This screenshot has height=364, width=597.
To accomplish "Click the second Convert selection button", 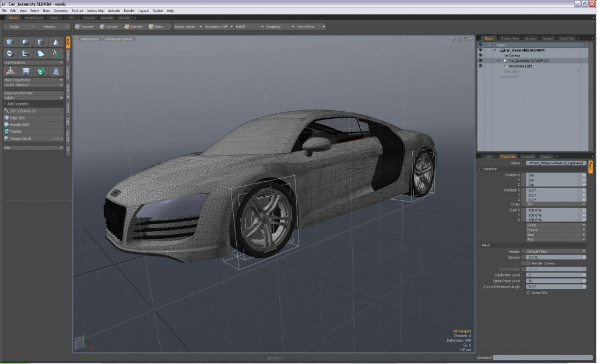I will pos(108,27).
